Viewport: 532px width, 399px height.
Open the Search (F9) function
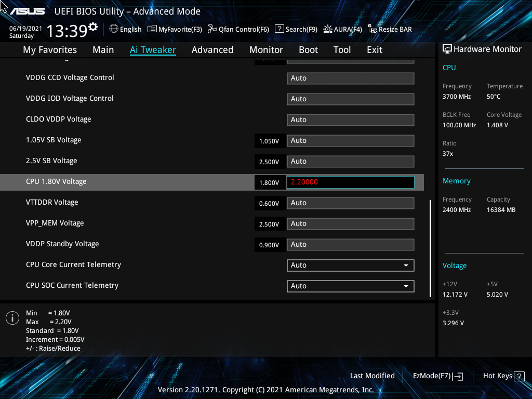point(296,29)
